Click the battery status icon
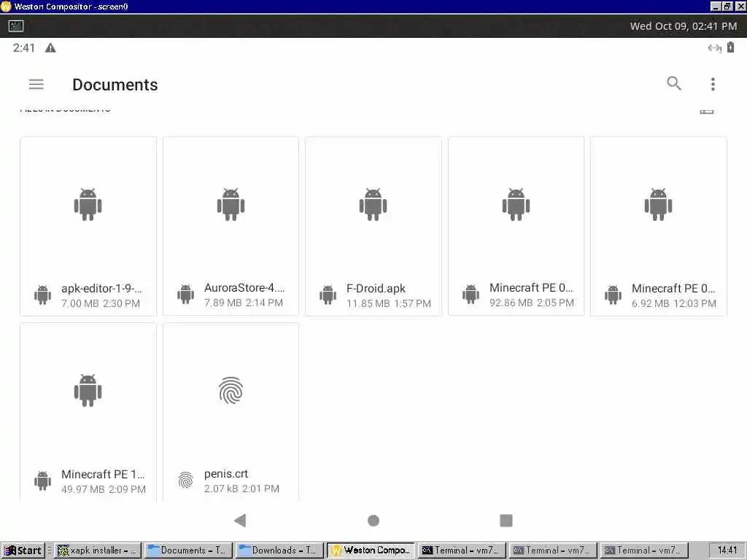747x560 pixels. (x=730, y=47)
